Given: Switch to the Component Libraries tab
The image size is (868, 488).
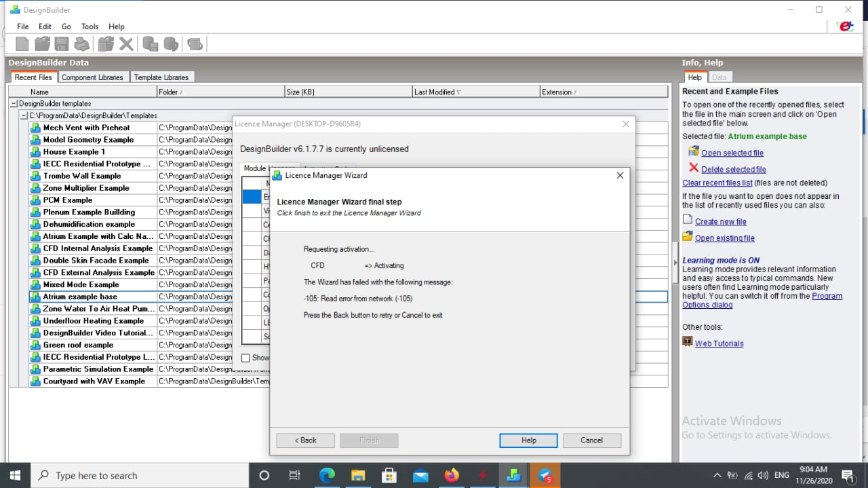Looking at the screenshot, I should coord(92,77).
